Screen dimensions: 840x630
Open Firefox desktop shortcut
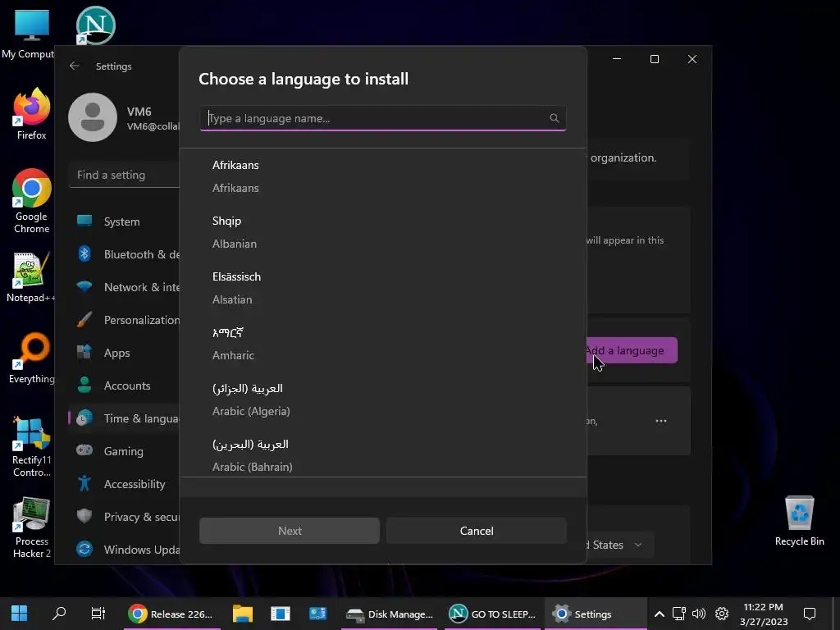(x=32, y=114)
